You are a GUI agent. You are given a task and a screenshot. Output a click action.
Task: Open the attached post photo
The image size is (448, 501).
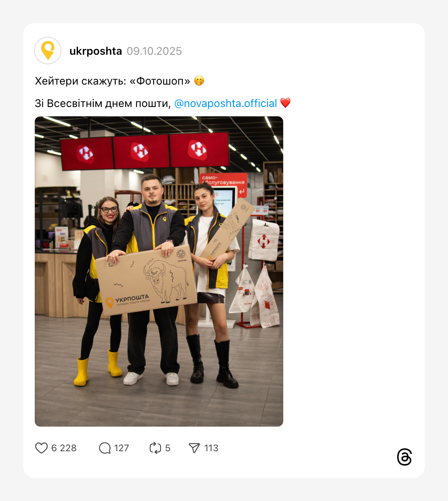click(x=159, y=271)
